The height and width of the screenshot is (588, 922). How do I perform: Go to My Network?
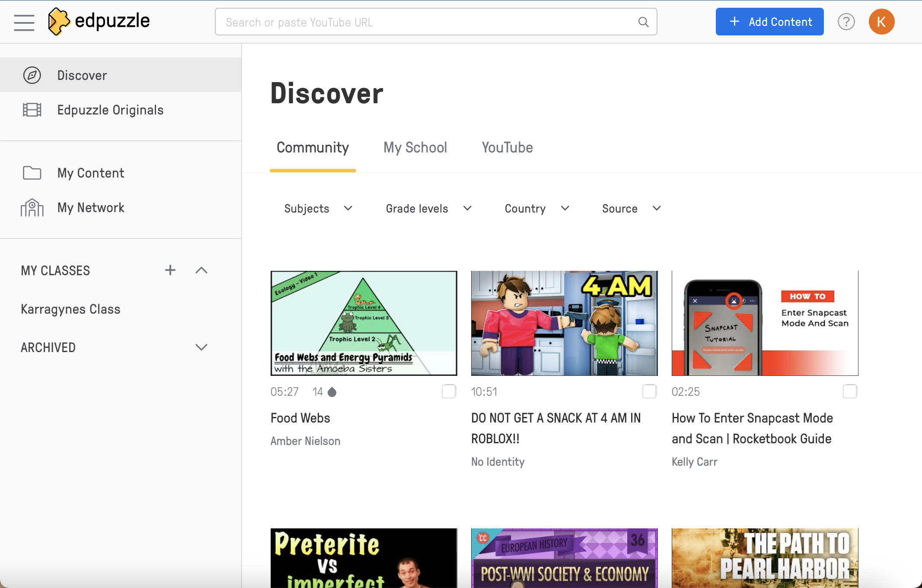tap(121, 207)
